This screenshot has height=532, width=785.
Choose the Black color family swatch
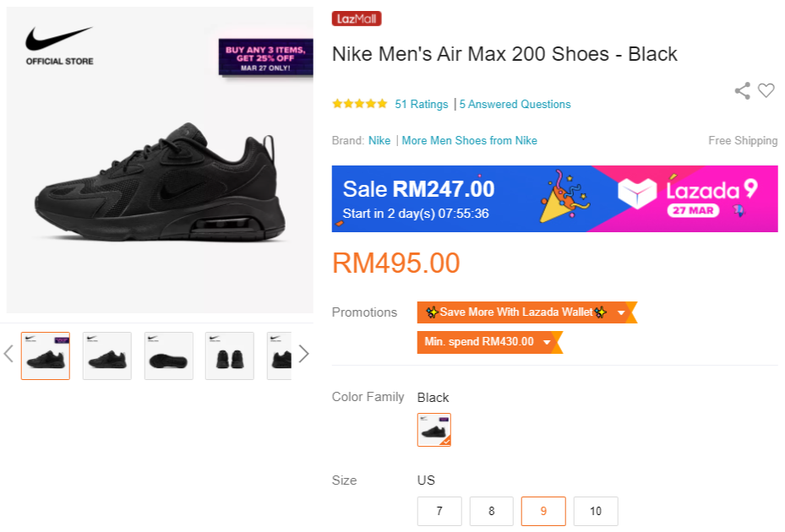(x=434, y=430)
